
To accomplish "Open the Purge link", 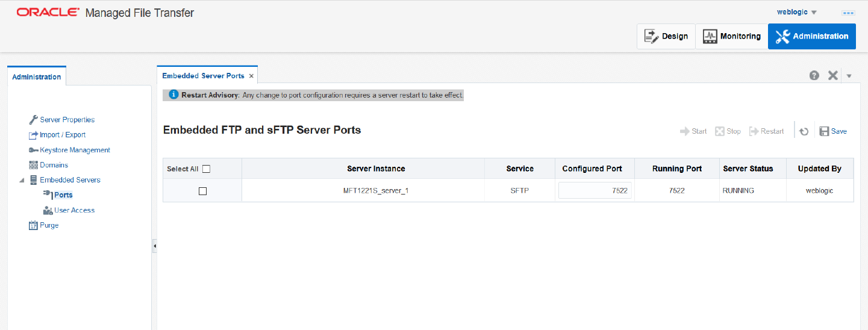I will (x=49, y=225).
